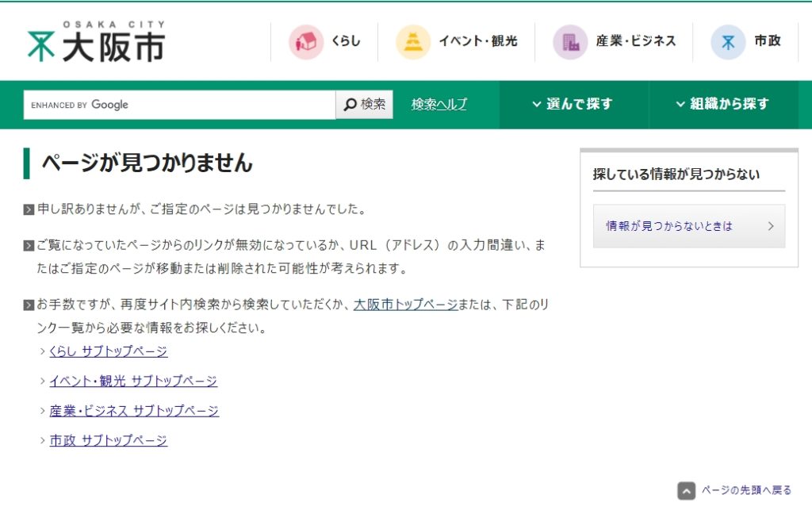Click the Osaka City logo
The image size is (812, 514).
[95, 42]
